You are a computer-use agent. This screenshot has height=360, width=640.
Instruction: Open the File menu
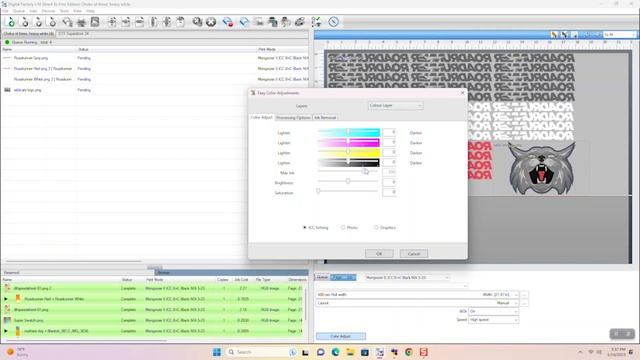click(5, 11)
